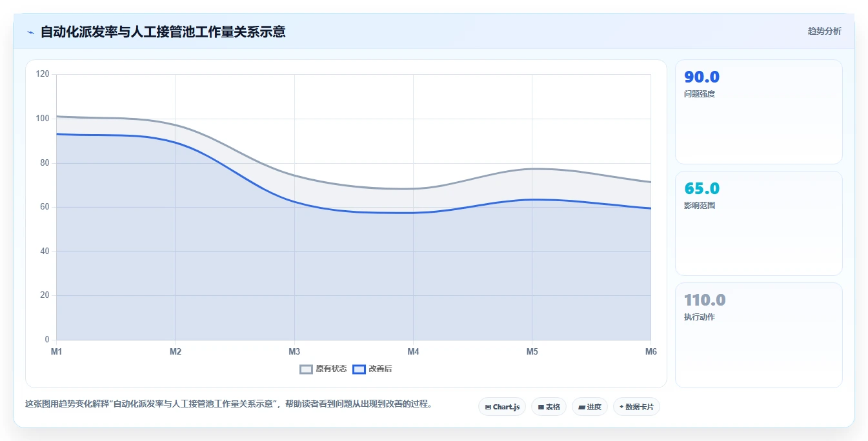
Task: Click the M1 axis label
Action: (x=57, y=351)
